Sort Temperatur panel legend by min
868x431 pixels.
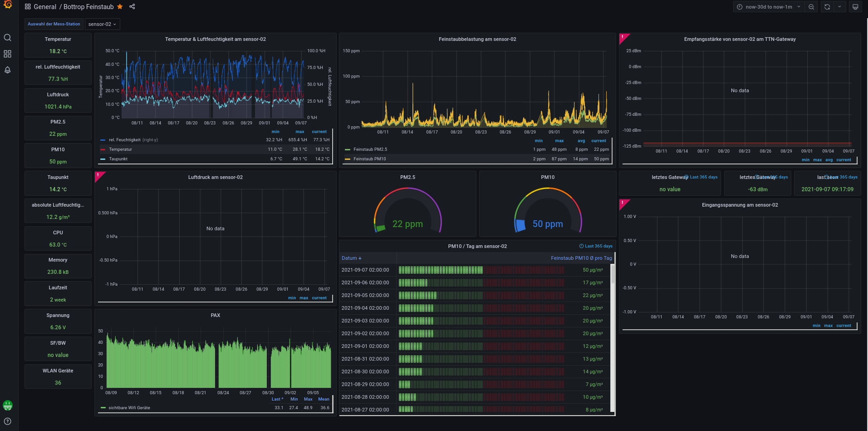(x=275, y=132)
